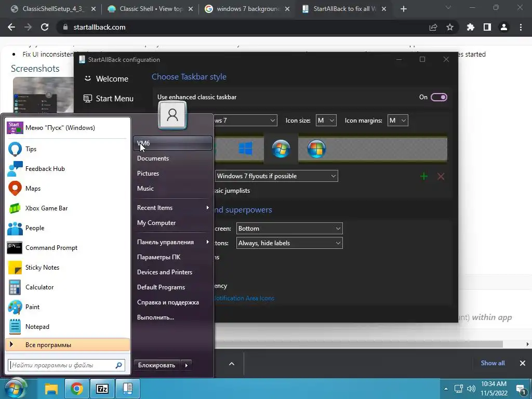The image size is (532, 399).
Task: Switch to ClassicShellSetup tab
Action: click(x=53, y=9)
